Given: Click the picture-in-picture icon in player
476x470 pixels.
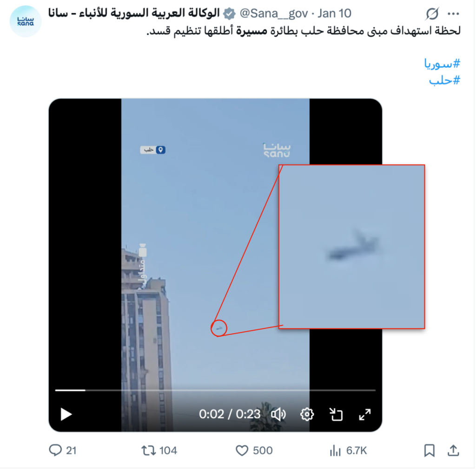Looking at the screenshot, I should point(337,415).
